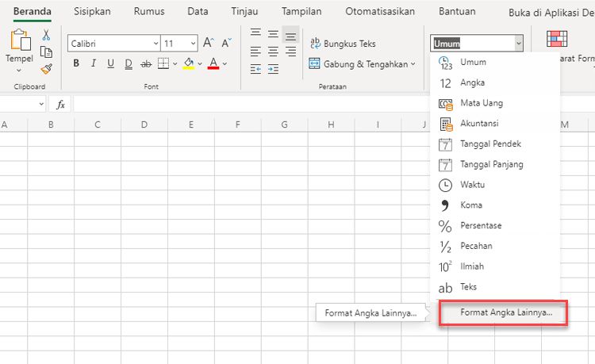Screen dimensions: 595x364
Task: Apply Teks text format
Action: point(495,287)
